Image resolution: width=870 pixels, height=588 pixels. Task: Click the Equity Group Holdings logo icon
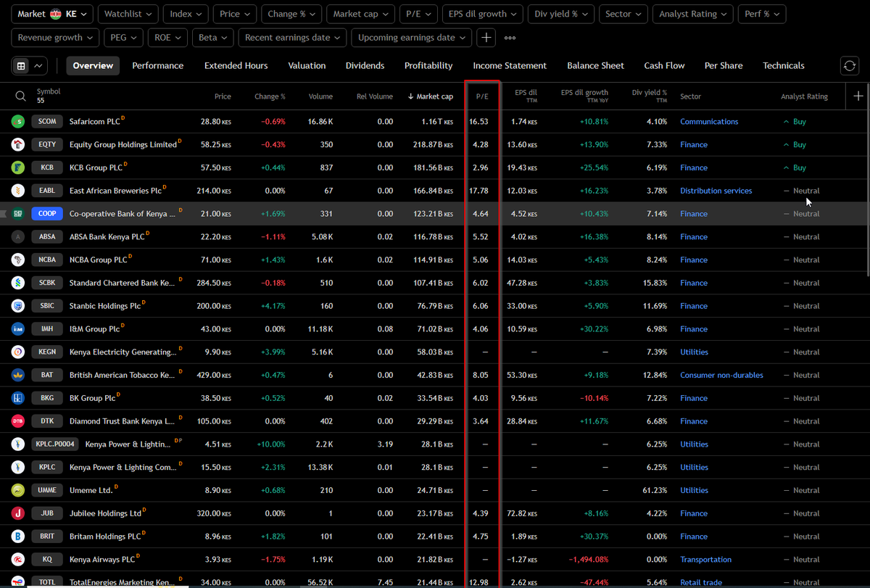pyautogui.click(x=18, y=145)
